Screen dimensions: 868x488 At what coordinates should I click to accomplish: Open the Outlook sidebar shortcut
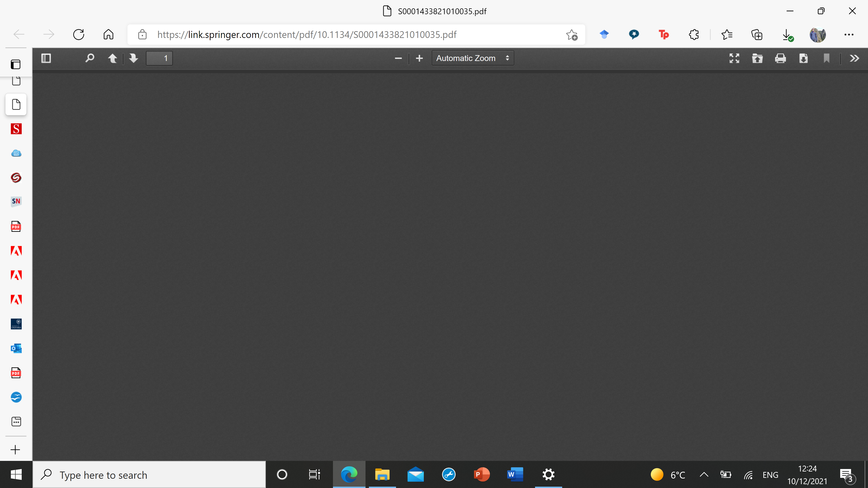point(16,348)
